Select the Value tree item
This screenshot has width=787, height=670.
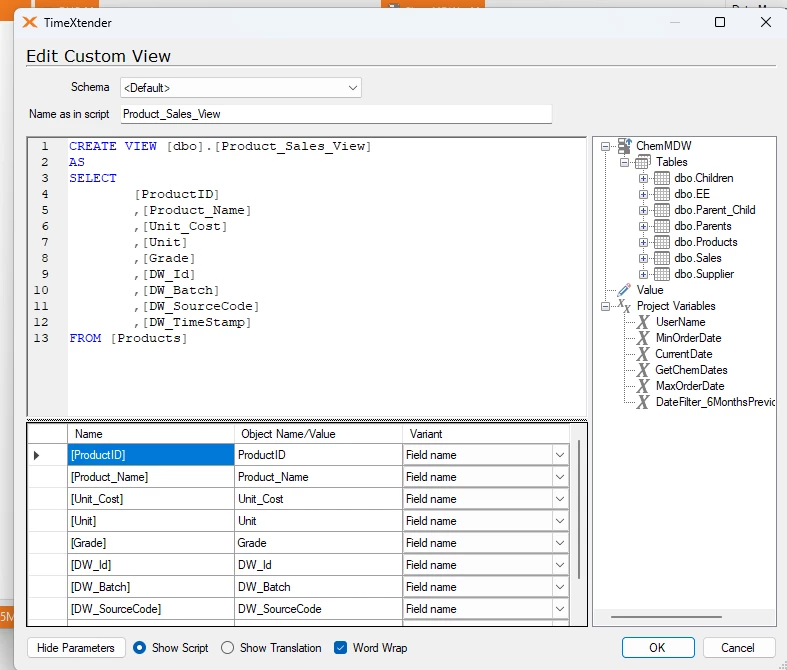[x=650, y=290]
